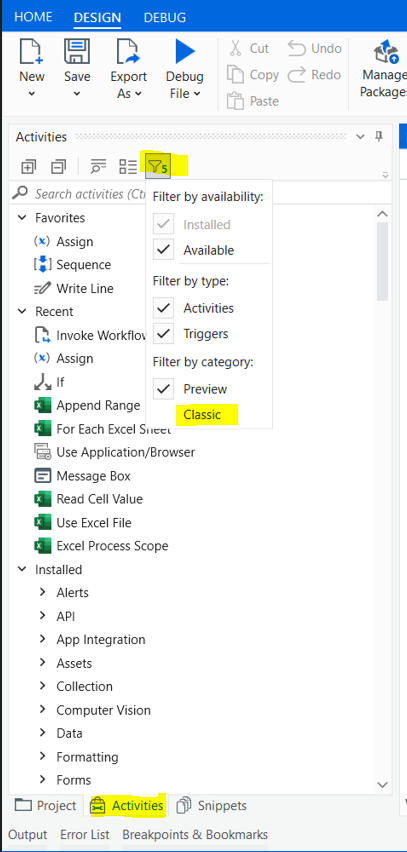Open the Error List panel

click(x=85, y=835)
